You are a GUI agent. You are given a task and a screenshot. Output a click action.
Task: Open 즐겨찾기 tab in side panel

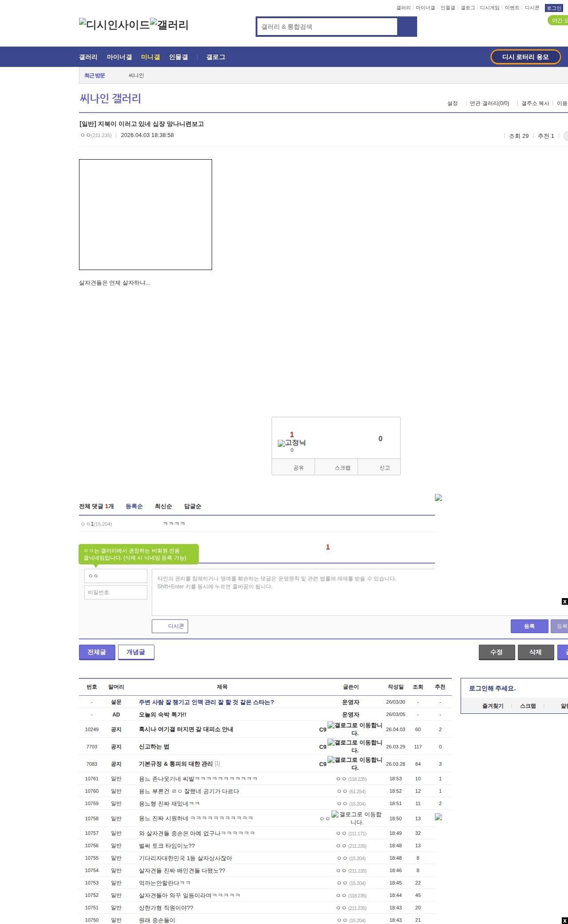(x=493, y=706)
